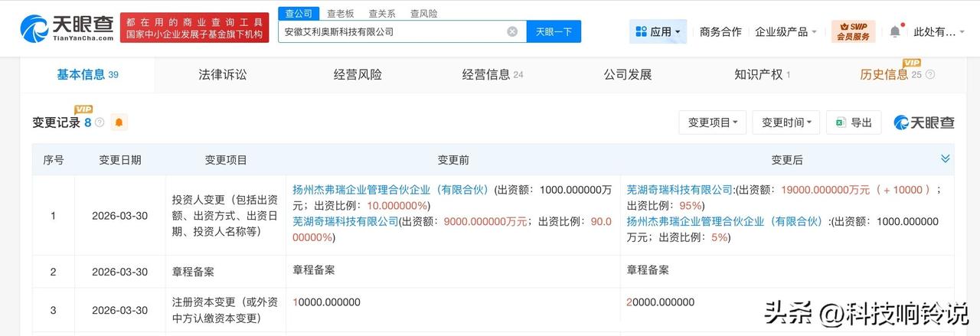Switch to the 法律诉讼 tab
980x336 pixels.
click(x=223, y=74)
